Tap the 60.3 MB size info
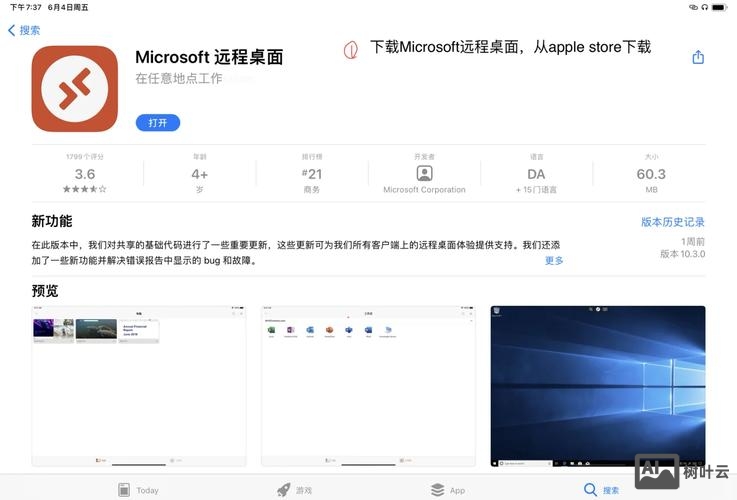737x500 pixels. click(x=651, y=174)
